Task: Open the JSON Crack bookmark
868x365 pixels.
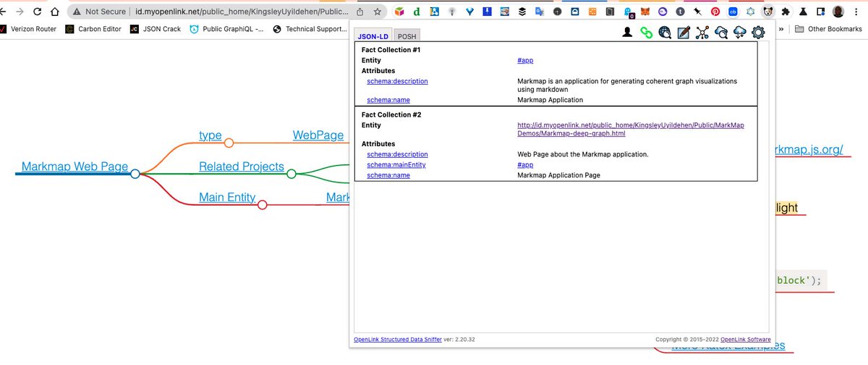Action: point(156,29)
